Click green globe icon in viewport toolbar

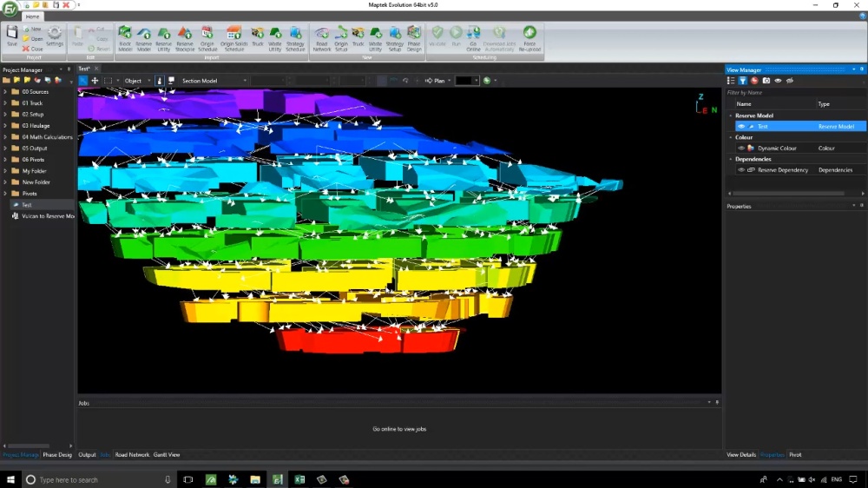(487, 81)
